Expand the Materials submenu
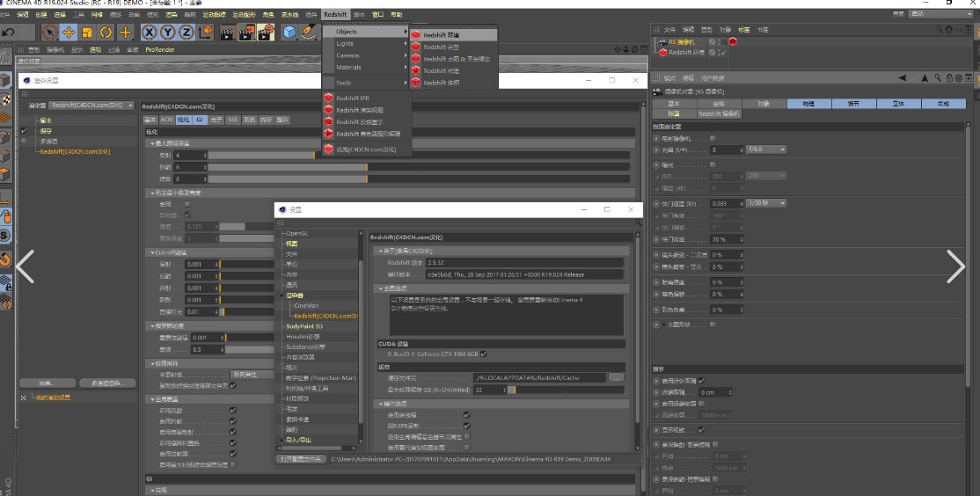Viewport: 980px width, 496px height. pyautogui.click(x=366, y=68)
